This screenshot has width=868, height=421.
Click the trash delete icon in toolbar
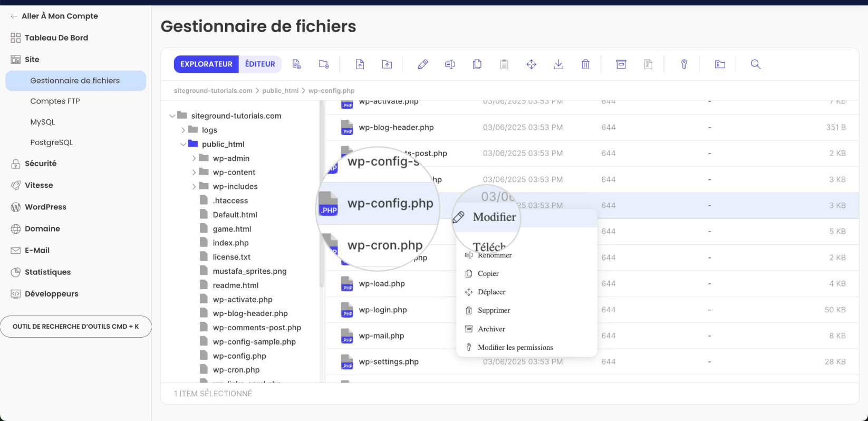(x=585, y=64)
